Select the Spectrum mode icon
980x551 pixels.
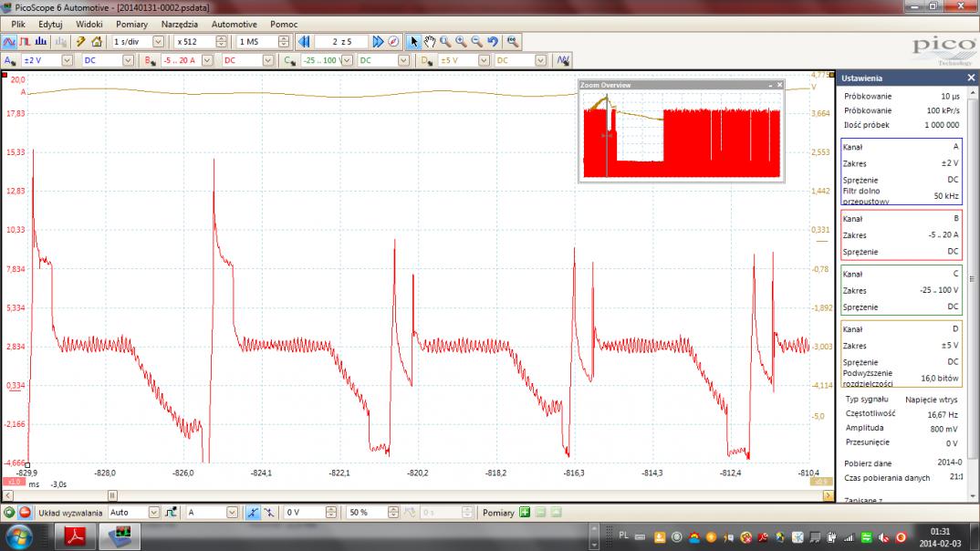click(42, 42)
